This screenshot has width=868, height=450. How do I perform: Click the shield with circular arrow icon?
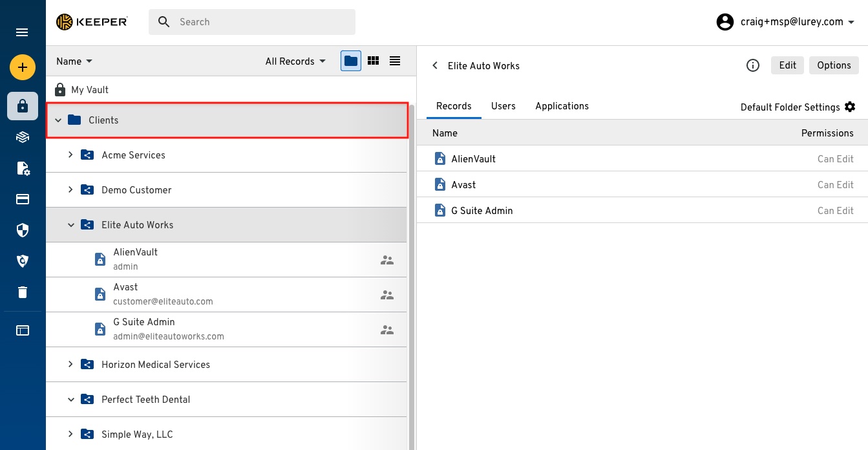[x=23, y=261]
